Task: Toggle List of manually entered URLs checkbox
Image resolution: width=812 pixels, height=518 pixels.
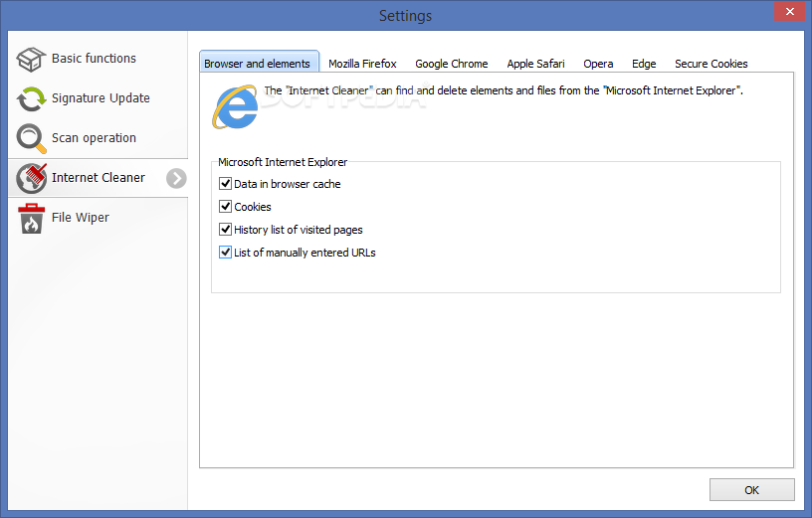Action: pos(225,252)
